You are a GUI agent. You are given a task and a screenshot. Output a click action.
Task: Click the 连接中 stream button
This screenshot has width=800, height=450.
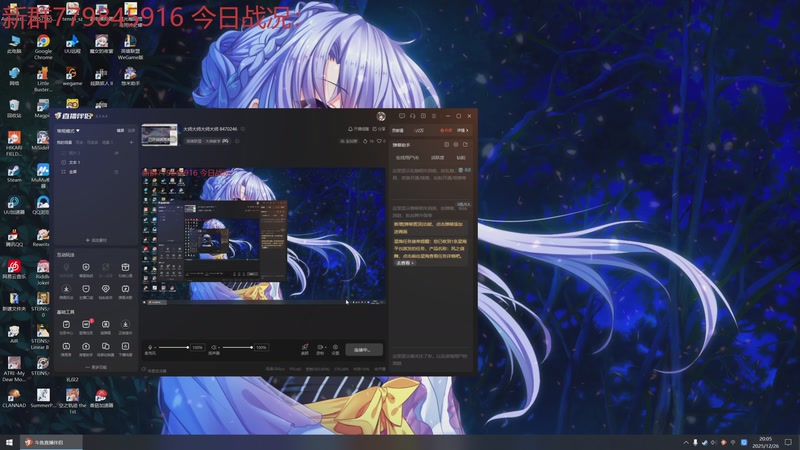point(364,350)
